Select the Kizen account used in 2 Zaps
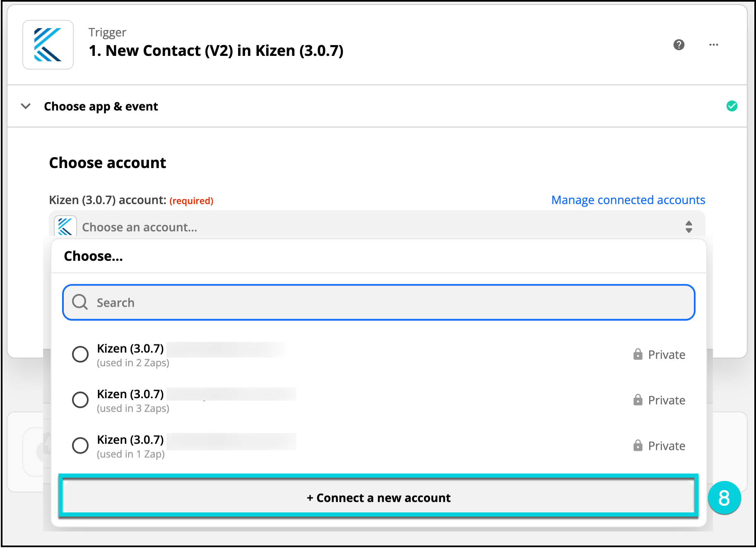 tap(80, 354)
